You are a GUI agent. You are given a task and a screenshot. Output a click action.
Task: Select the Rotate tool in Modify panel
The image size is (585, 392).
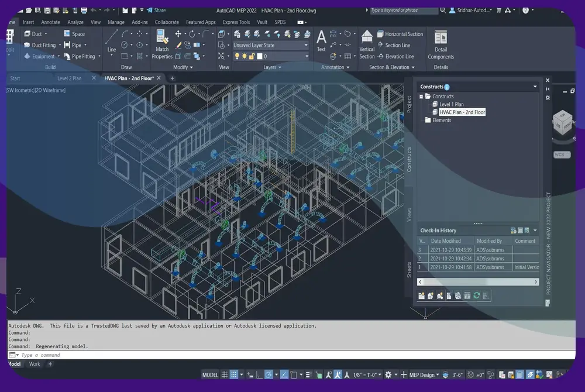coord(192,34)
